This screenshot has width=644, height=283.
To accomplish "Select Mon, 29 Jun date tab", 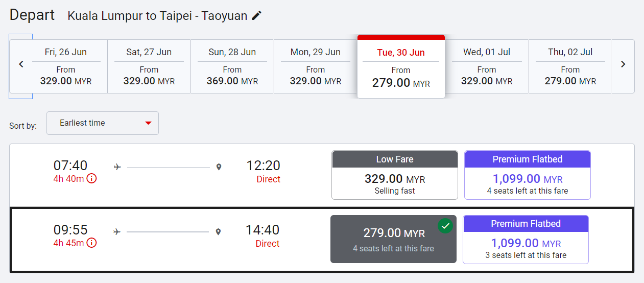I will 316,66.
